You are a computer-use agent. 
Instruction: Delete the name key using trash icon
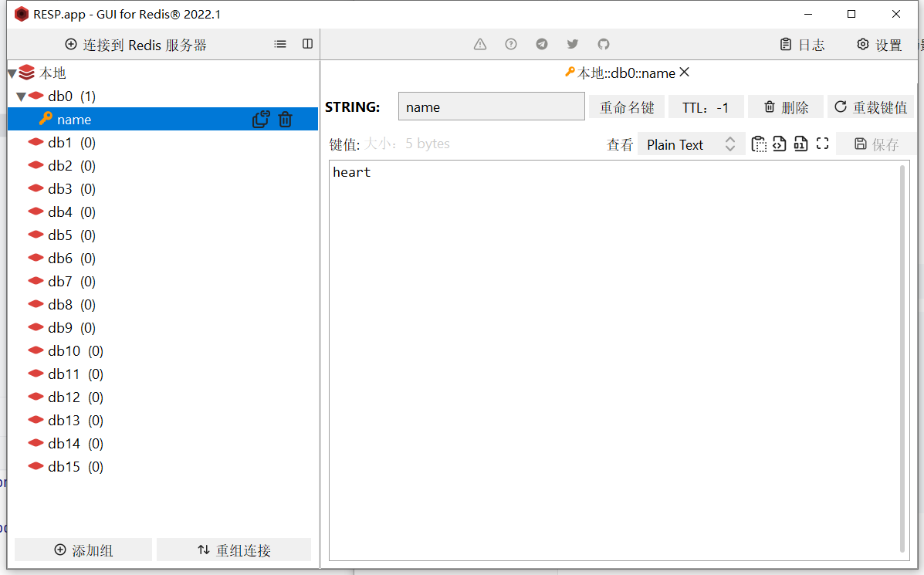(285, 120)
